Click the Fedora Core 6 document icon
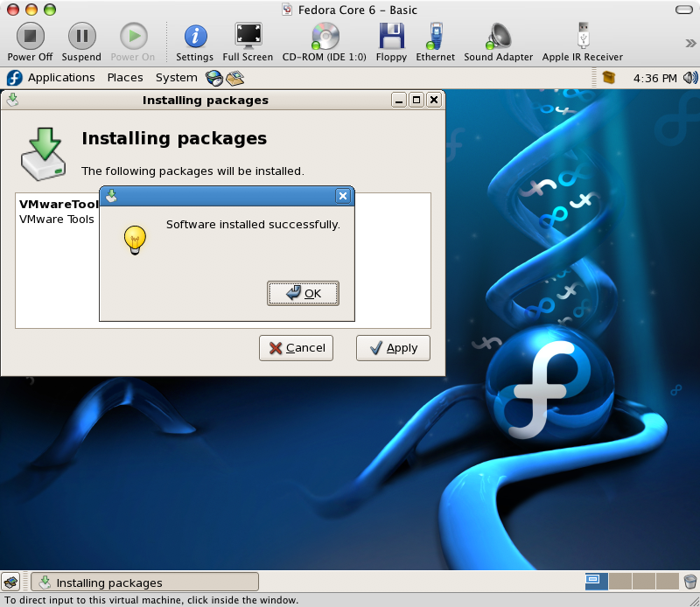The height and width of the screenshot is (607, 700). tap(288, 10)
